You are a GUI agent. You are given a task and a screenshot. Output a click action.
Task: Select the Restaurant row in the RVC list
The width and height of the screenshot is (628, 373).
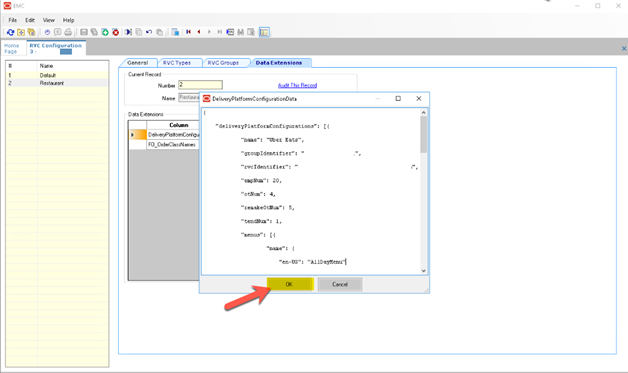click(57, 83)
